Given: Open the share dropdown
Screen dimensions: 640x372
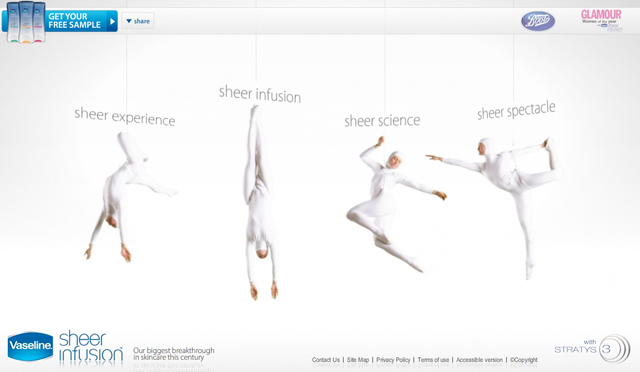Looking at the screenshot, I should [138, 21].
